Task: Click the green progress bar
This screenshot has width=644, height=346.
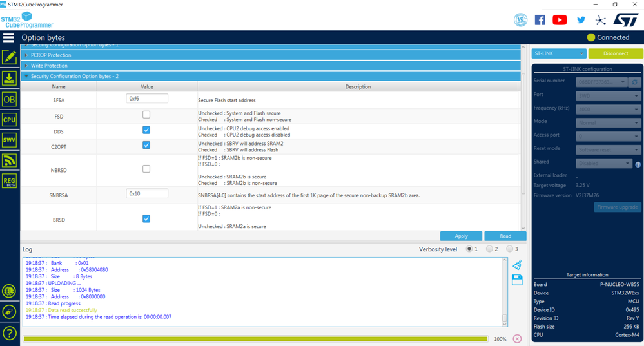Action: [x=255, y=339]
